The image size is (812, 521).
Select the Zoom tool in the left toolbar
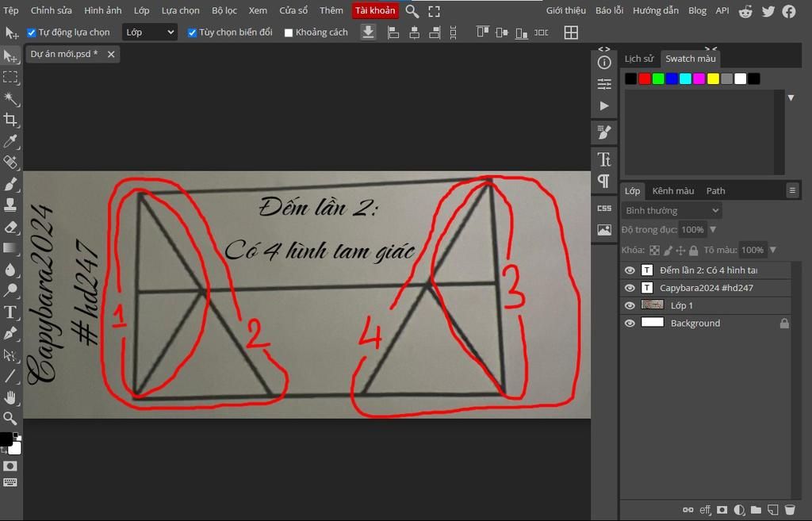10,419
